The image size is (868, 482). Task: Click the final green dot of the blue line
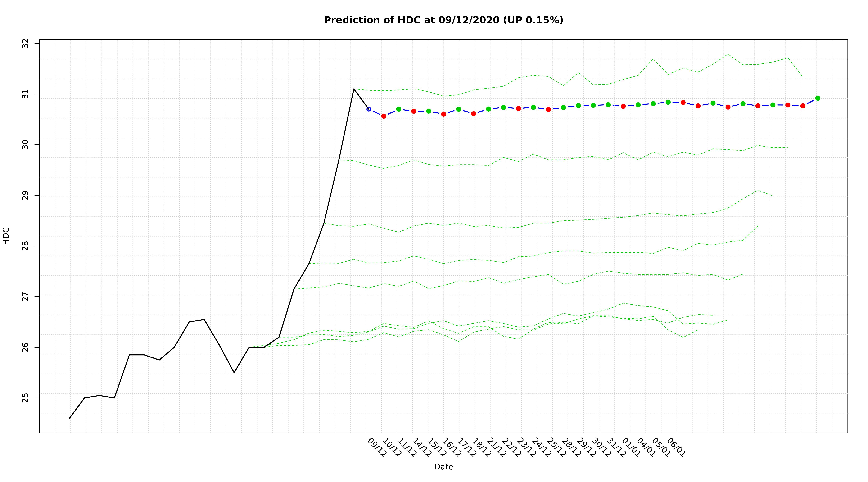pos(818,98)
